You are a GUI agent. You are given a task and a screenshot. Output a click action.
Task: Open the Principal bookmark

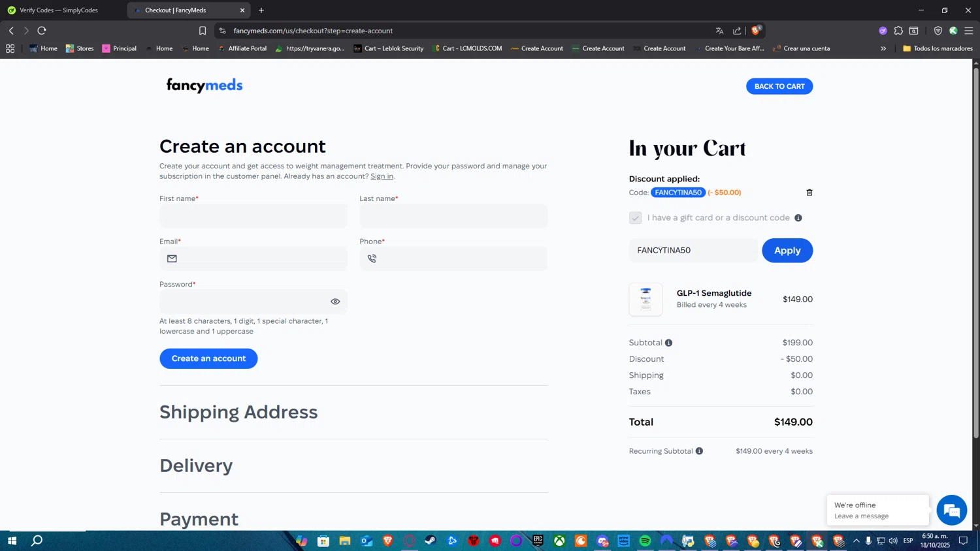119,48
